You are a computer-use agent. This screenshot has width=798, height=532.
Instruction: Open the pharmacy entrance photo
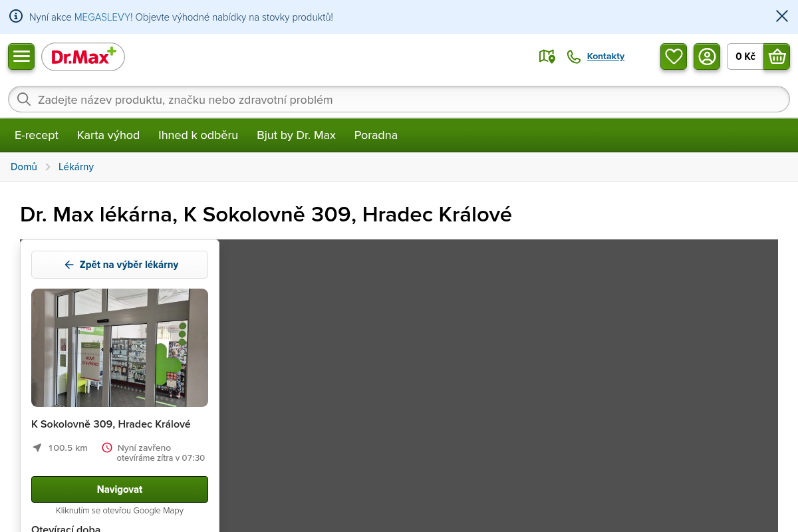[x=120, y=348]
